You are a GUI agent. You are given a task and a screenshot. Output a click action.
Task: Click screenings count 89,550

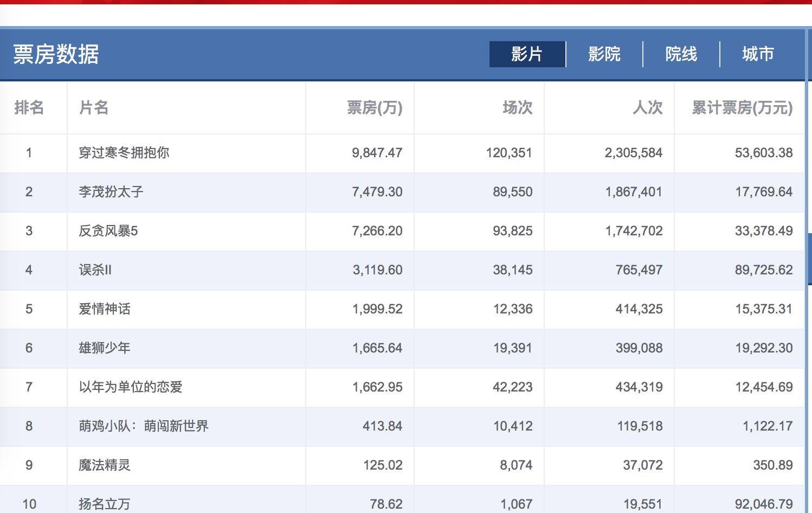513,192
